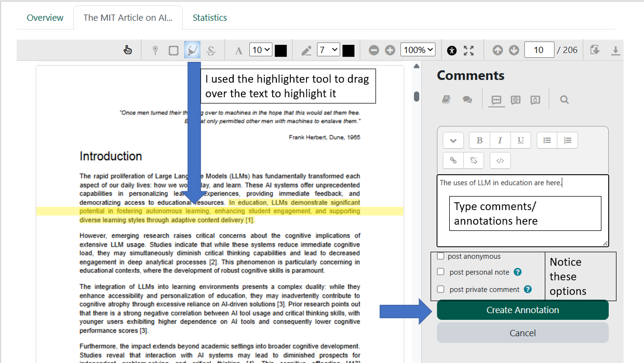Viewport: 644px width, 363px height.
Task: Open the zoom level dropdown at 100%
Action: pyautogui.click(x=418, y=49)
